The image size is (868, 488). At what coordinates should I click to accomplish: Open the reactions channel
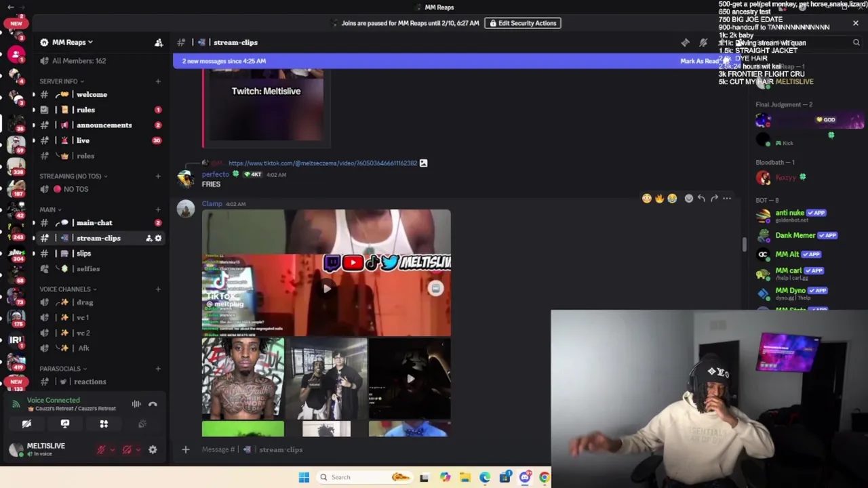pyautogui.click(x=90, y=382)
